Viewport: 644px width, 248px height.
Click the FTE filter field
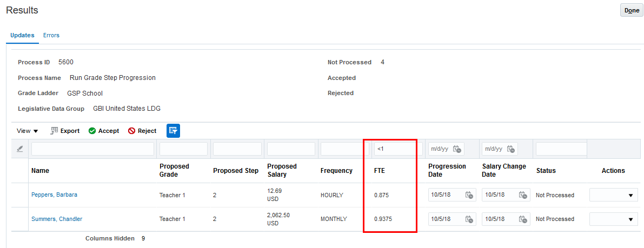(395, 149)
